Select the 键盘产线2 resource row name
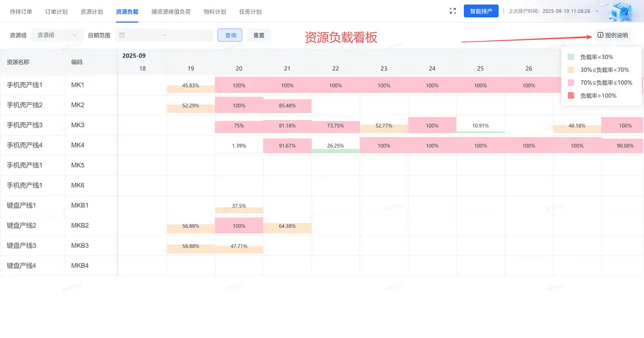Image resolution: width=644 pixels, height=338 pixels. pos(22,226)
